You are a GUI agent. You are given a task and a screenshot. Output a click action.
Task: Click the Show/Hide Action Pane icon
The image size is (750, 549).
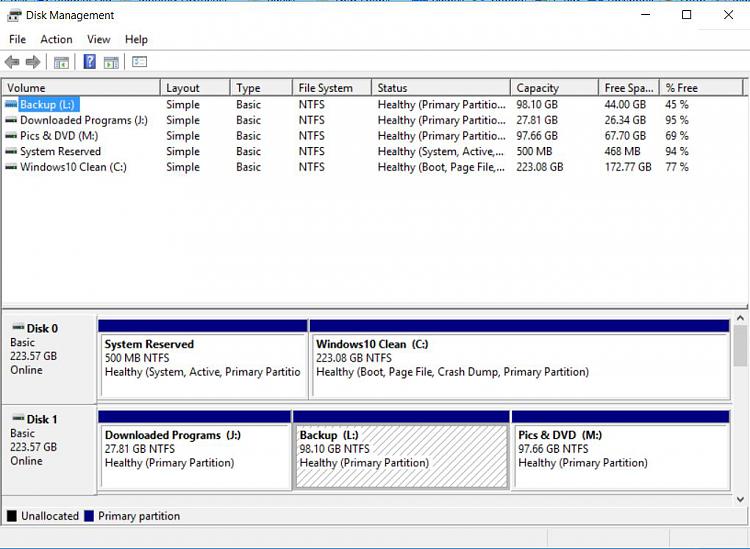click(x=111, y=62)
